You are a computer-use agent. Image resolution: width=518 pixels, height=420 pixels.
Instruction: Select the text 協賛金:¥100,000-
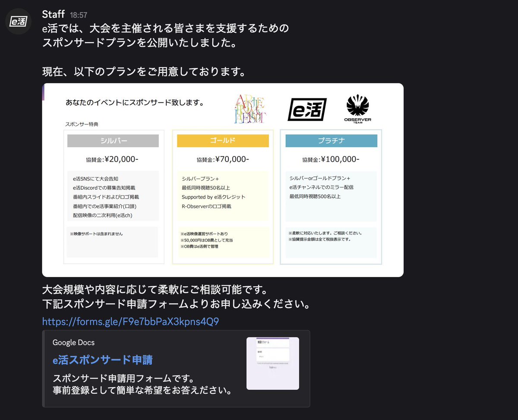pyautogui.click(x=331, y=159)
